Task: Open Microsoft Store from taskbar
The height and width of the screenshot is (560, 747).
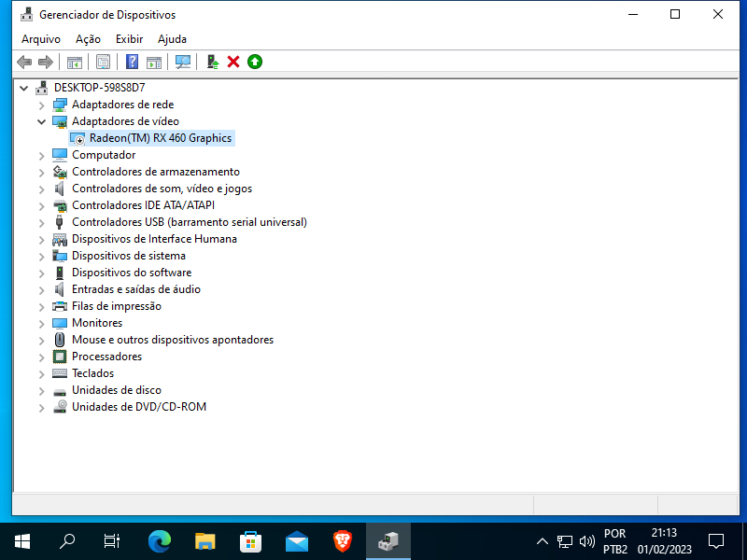Action: tap(250, 541)
